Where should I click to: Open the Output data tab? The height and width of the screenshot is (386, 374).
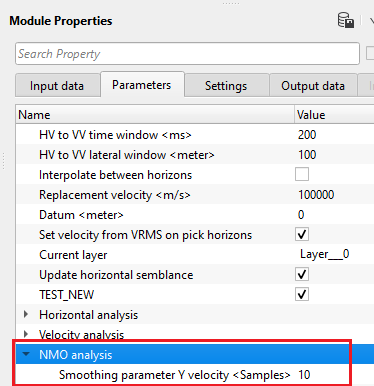pos(313,86)
